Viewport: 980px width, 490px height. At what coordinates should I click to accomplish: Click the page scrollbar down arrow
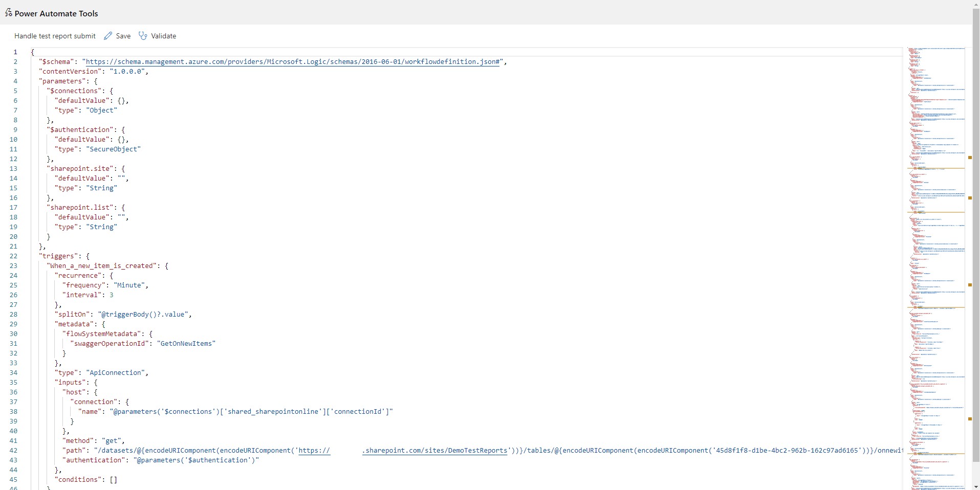click(x=976, y=486)
